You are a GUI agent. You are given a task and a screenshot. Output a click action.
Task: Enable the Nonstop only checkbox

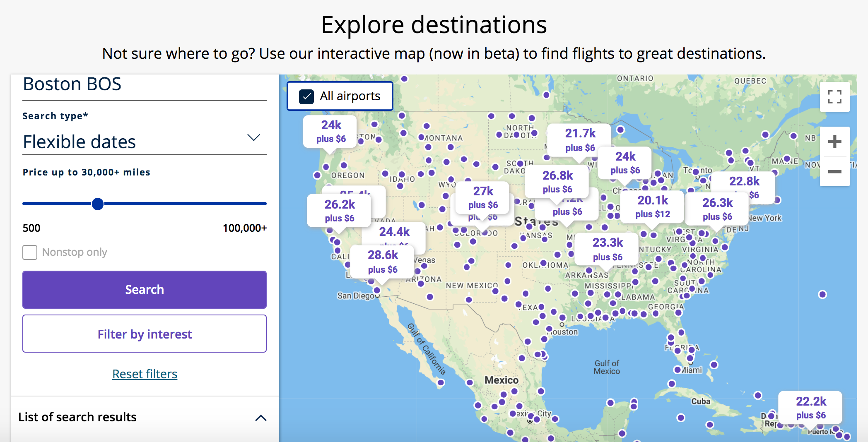point(30,252)
